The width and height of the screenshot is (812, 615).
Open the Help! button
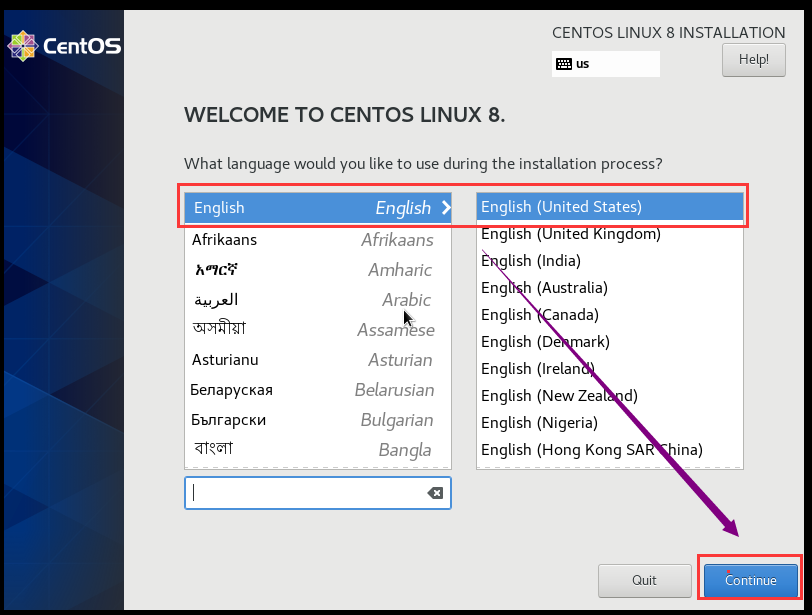(753, 60)
